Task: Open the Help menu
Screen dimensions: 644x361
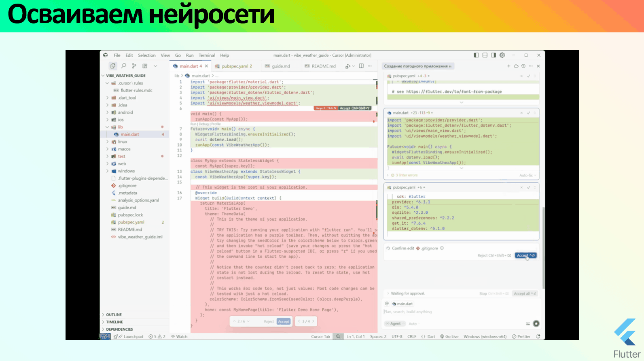Action: pos(225,55)
